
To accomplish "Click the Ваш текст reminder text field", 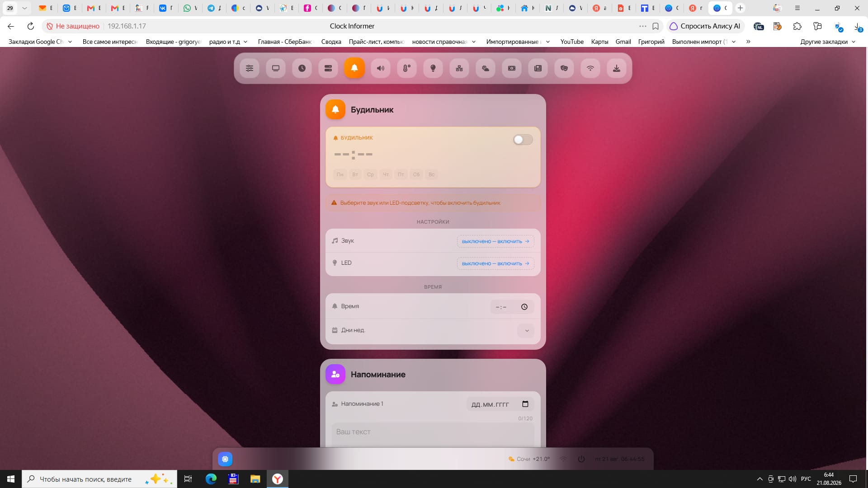I will point(433,435).
